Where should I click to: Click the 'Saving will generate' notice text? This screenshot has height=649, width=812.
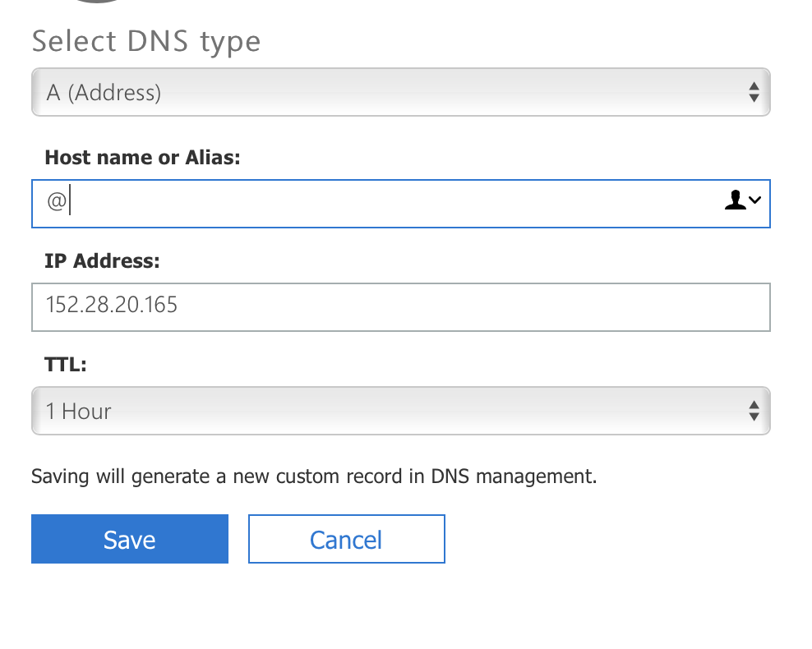313,476
